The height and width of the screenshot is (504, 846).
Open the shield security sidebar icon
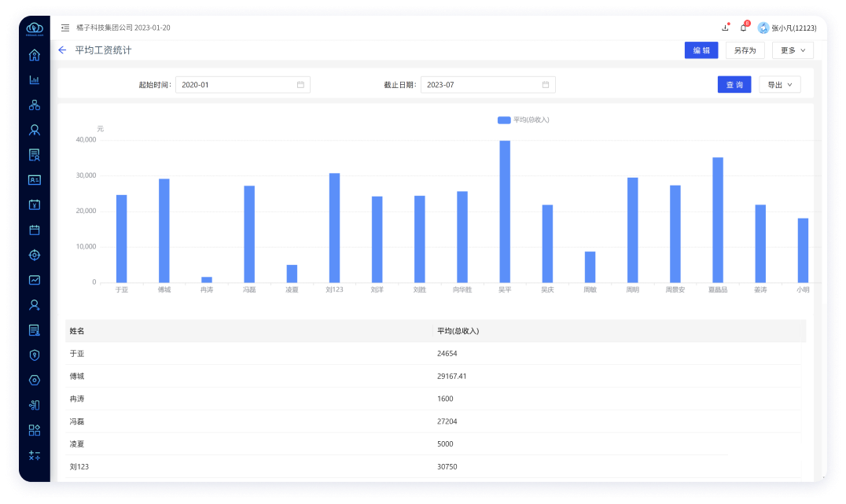click(x=35, y=355)
